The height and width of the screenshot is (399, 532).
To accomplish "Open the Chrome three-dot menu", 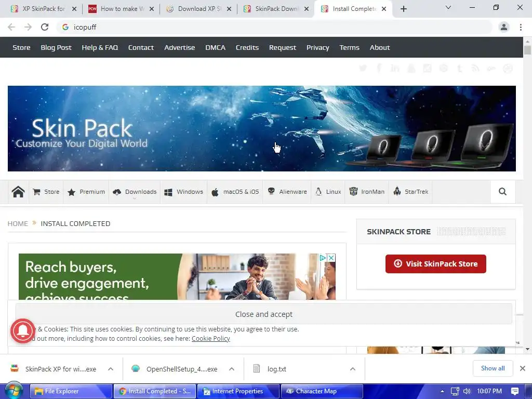I will click(x=521, y=27).
